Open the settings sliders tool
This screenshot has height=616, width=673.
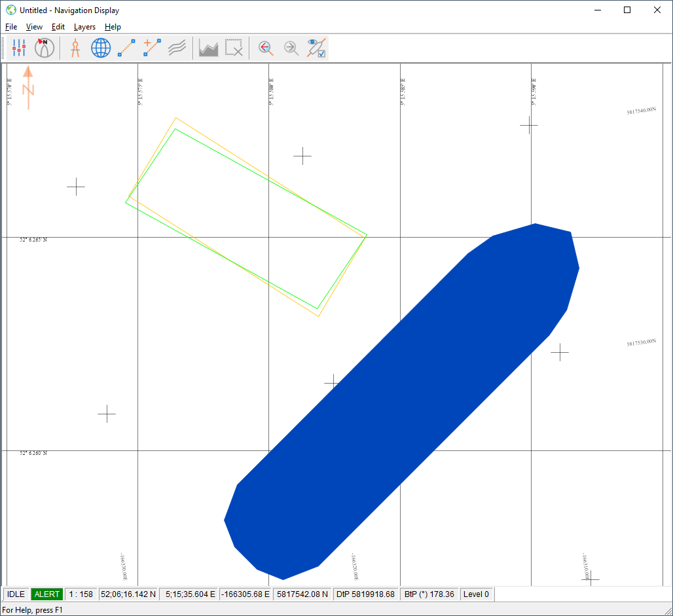point(19,48)
